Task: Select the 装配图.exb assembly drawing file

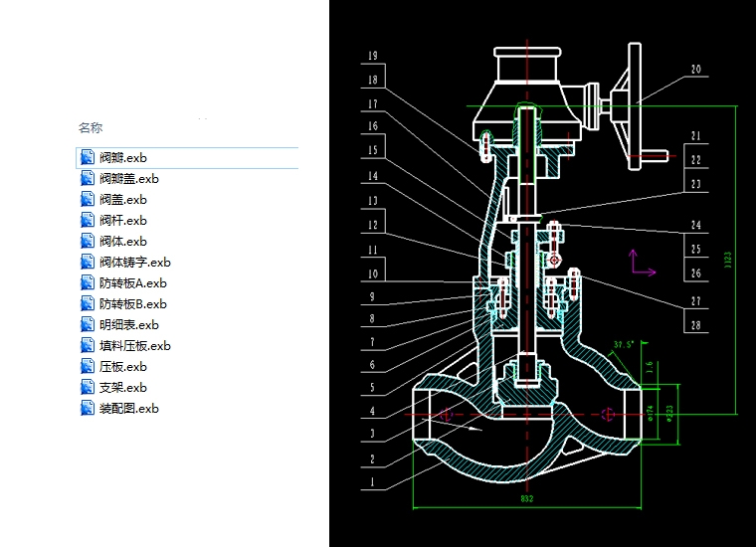Action: pyautogui.click(x=128, y=409)
